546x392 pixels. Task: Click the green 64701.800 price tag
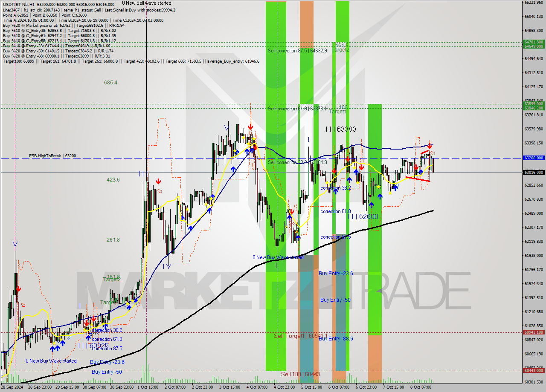(533, 42)
